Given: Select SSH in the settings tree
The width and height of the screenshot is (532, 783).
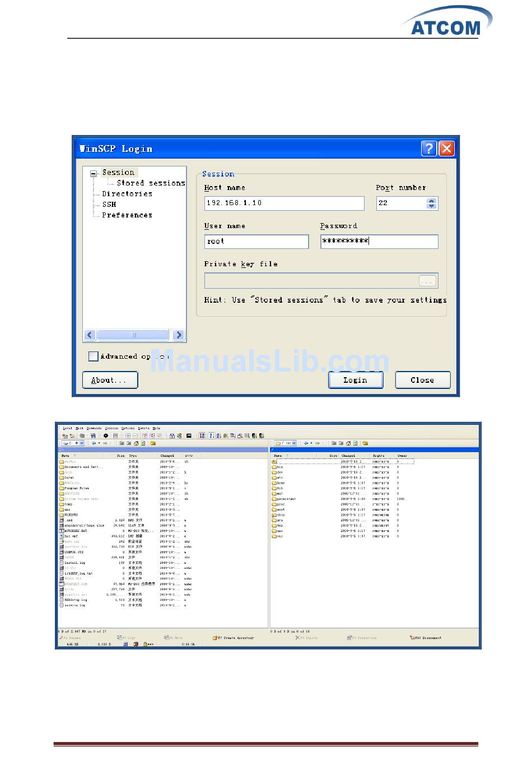Looking at the screenshot, I should point(109,205).
